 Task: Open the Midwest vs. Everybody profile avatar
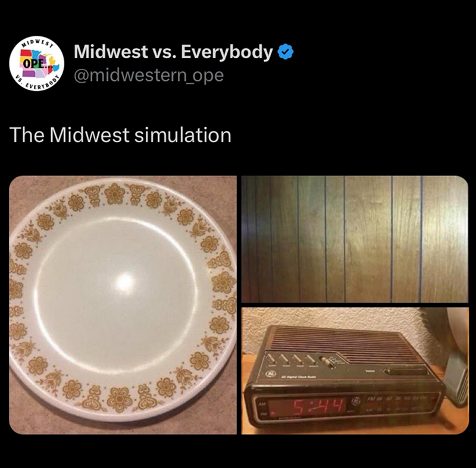(x=36, y=64)
